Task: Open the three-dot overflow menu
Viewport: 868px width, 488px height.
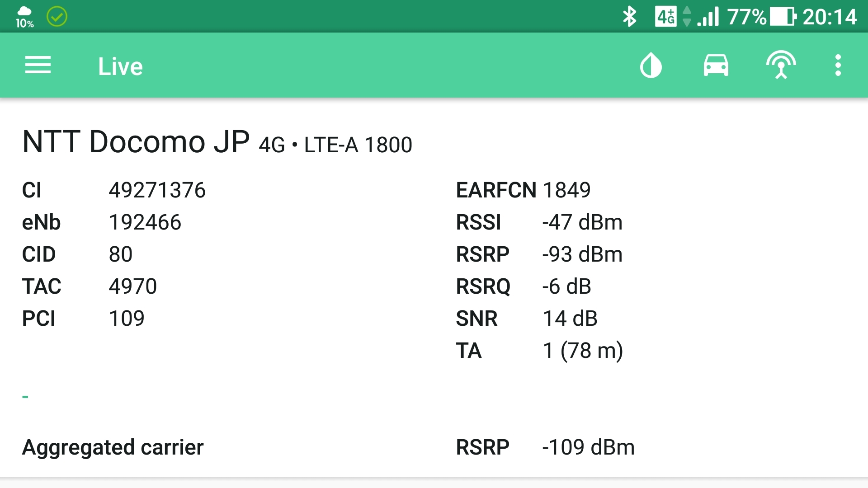Action: [x=838, y=66]
